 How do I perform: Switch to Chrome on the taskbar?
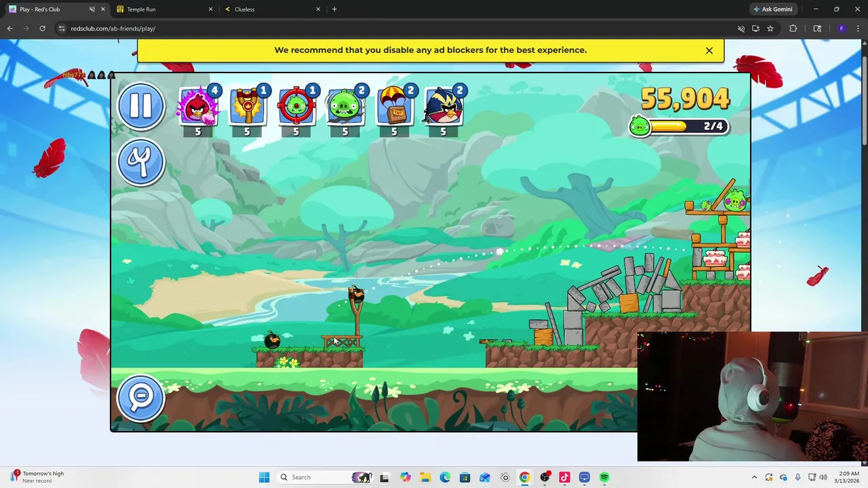coord(524,477)
